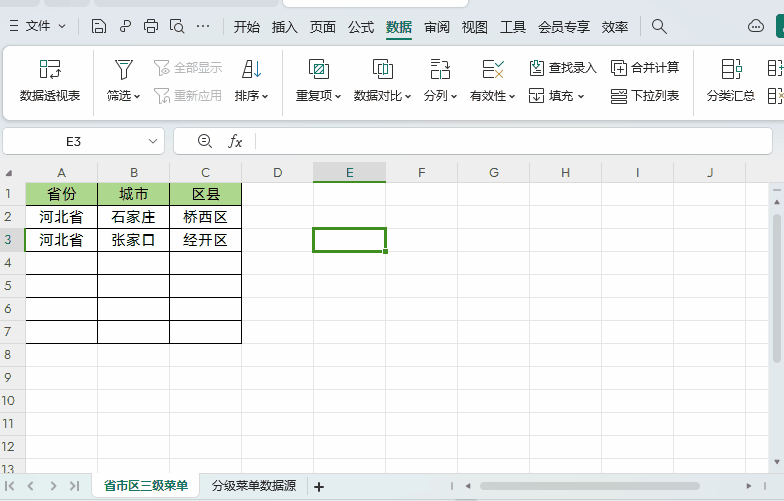Expand the 有效性 dropdown arrow

(x=512, y=96)
